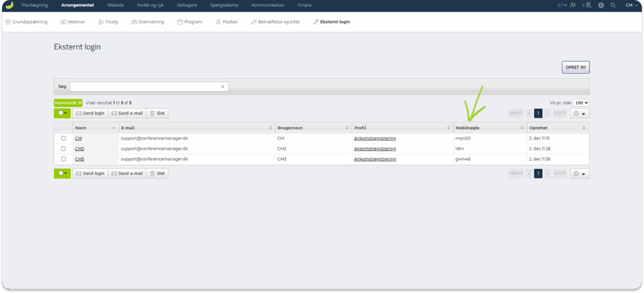The width and height of the screenshot is (644, 293).
Task: Check the checkbox for row CM
Action: click(x=64, y=138)
